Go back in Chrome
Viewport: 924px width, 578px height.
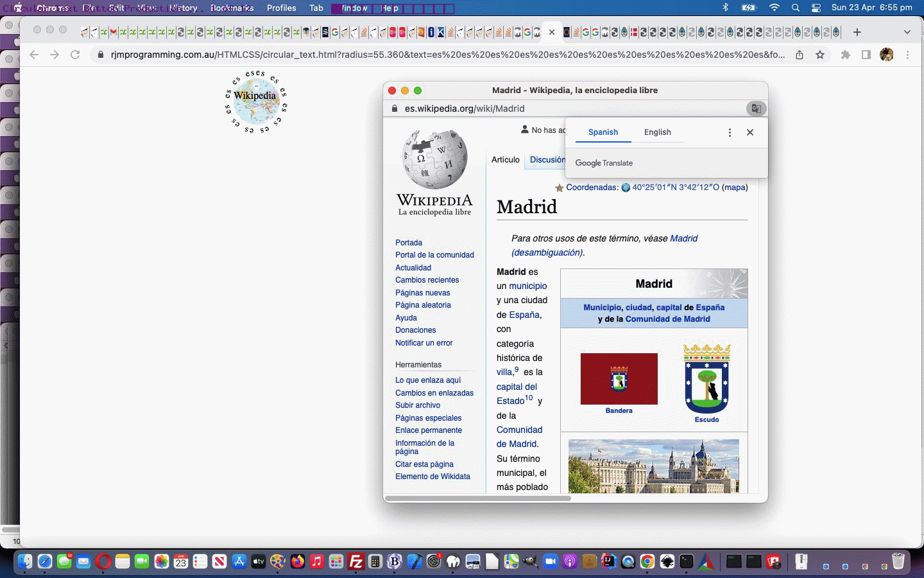34,55
